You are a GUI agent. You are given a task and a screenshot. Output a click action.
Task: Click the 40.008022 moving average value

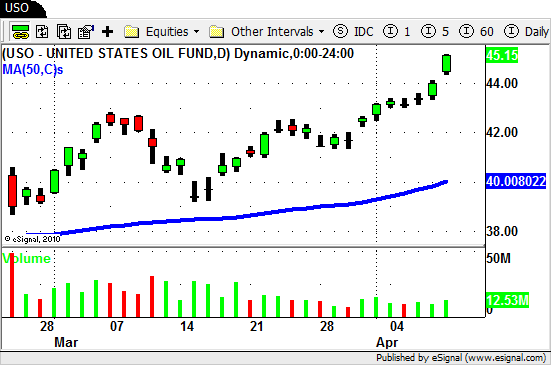coord(516,181)
